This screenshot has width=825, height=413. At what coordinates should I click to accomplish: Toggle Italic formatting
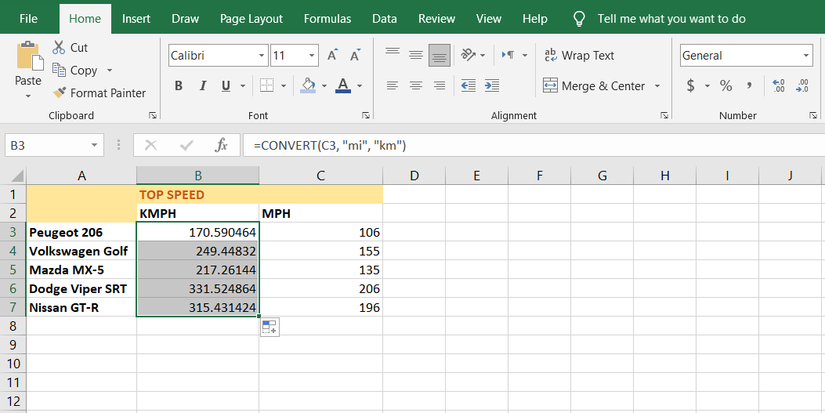click(203, 86)
